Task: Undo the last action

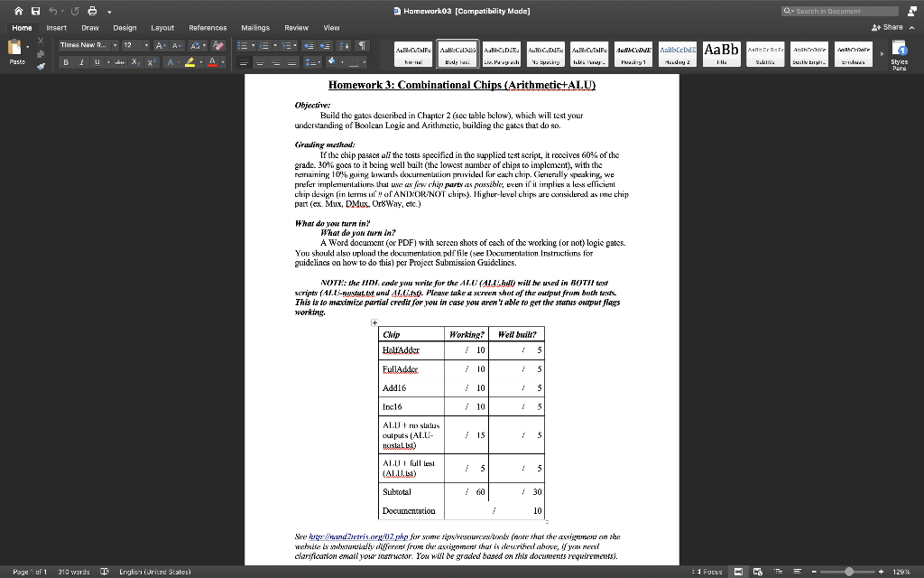Action: pos(53,11)
